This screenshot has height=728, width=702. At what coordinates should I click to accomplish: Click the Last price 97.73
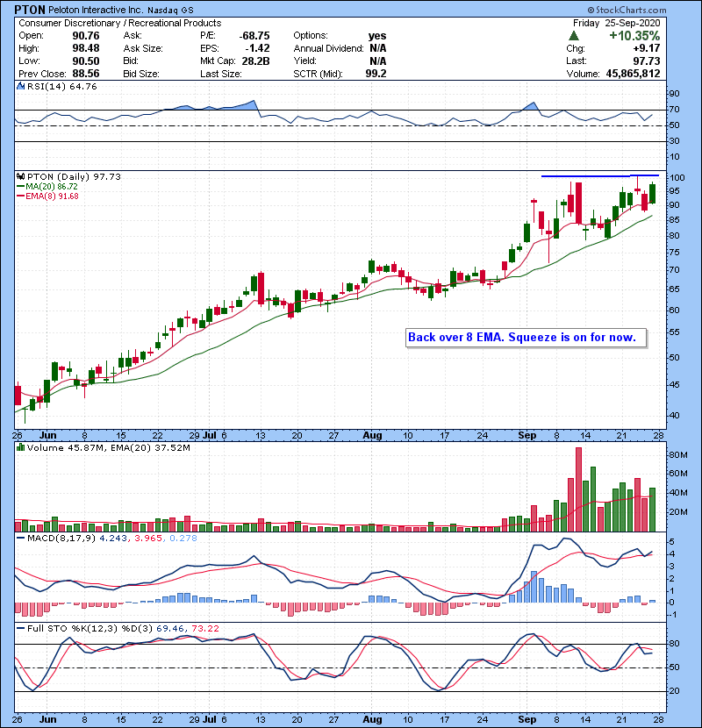[x=646, y=61]
